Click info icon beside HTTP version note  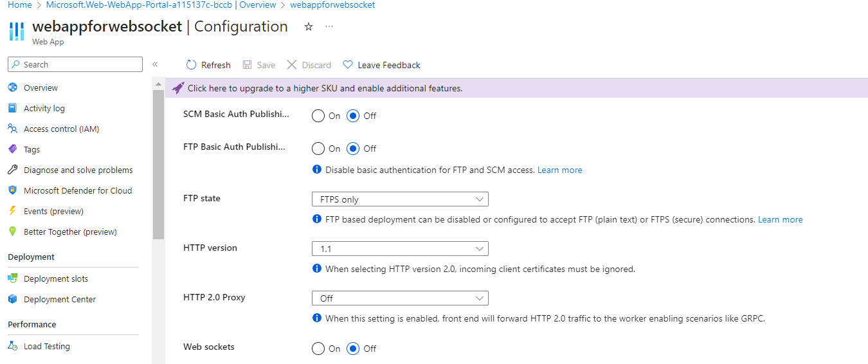pos(316,269)
